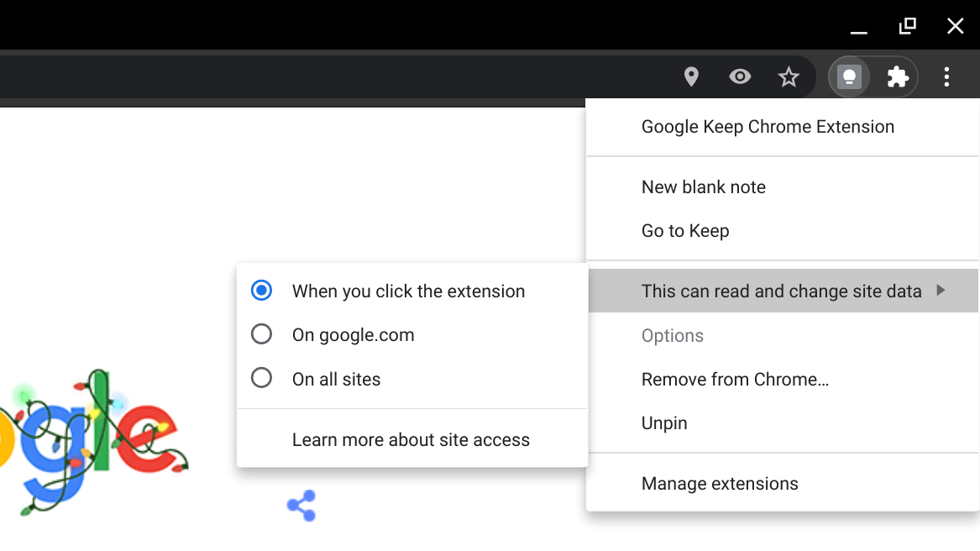This screenshot has height=551, width=980.
Task: Expand "This can read and change site data" submenu
Action: click(x=783, y=291)
